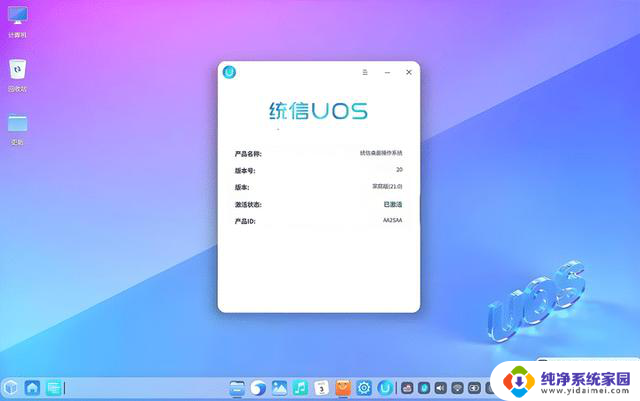Screen dimensions: 640x401
Task: Close the 统信UOS info window
Action: tap(408, 72)
